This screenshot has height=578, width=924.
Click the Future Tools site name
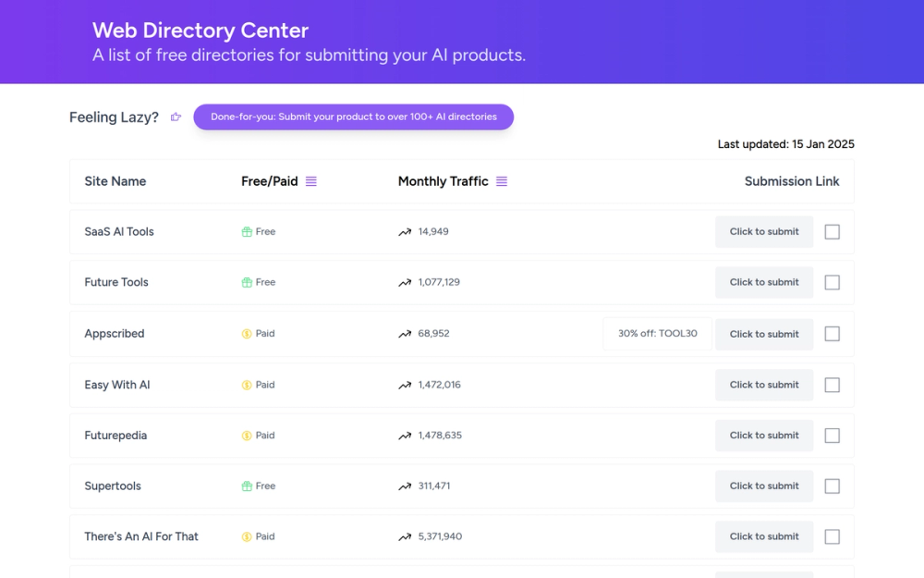coord(116,282)
